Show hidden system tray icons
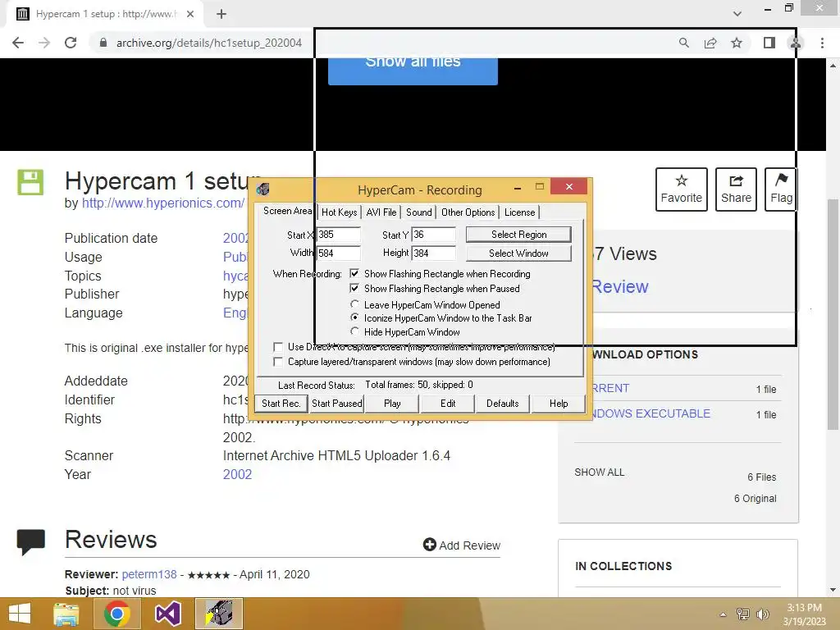This screenshot has height=630, width=840. pyautogui.click(x=724, y=614)
